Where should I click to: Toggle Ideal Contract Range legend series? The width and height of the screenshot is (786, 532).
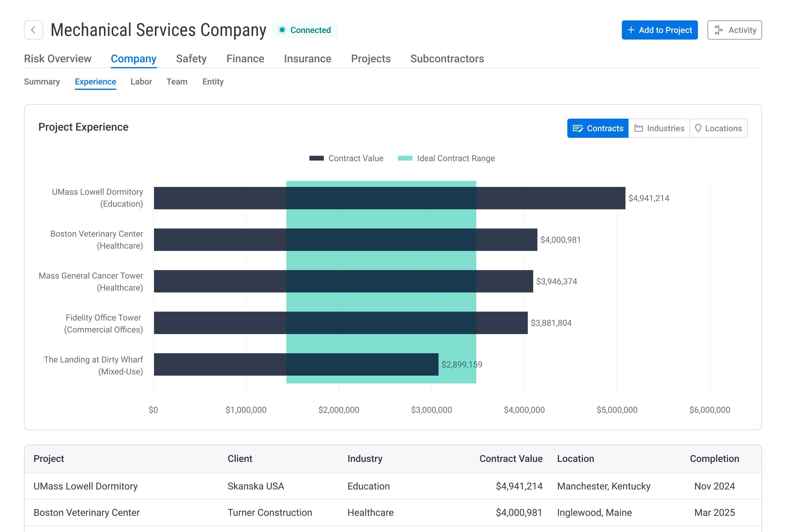(x=446, y=158)
